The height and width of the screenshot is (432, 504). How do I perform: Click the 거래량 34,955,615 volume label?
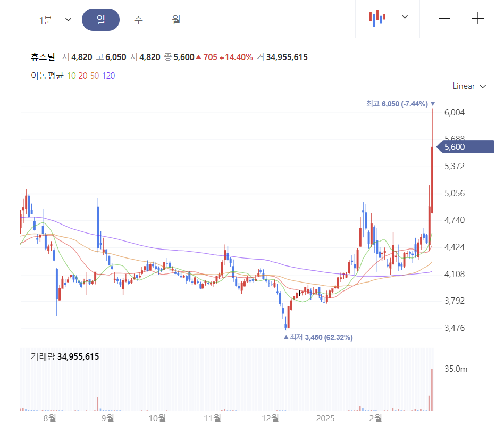tap(65, 357)
